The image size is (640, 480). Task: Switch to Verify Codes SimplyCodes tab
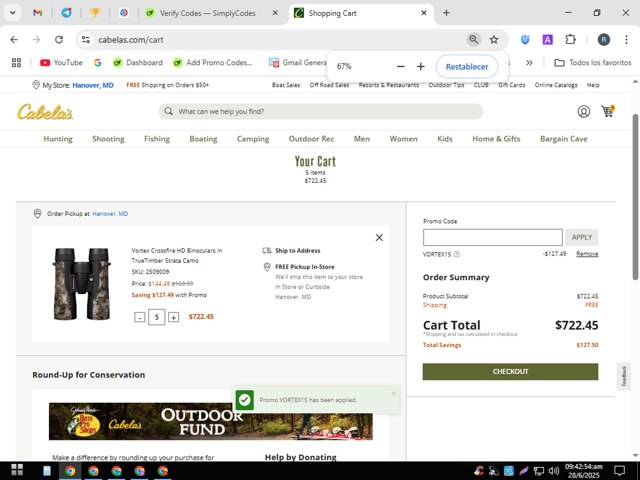click(x=207, y=13)
